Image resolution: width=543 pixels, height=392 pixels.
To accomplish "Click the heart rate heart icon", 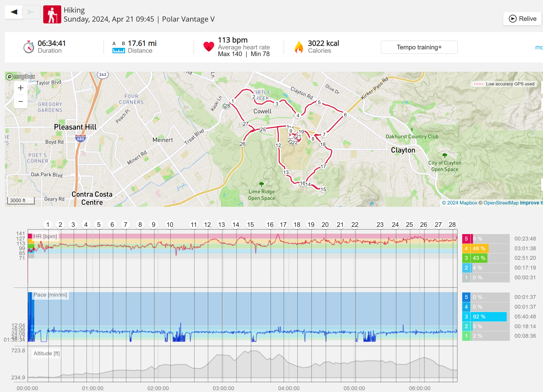I will click(208, 47).
